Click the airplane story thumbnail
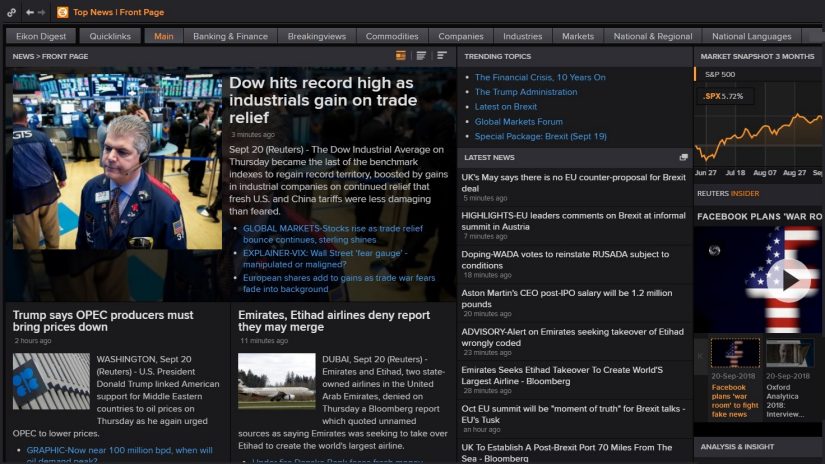This screenshot has height=464, width=825. 277,381
